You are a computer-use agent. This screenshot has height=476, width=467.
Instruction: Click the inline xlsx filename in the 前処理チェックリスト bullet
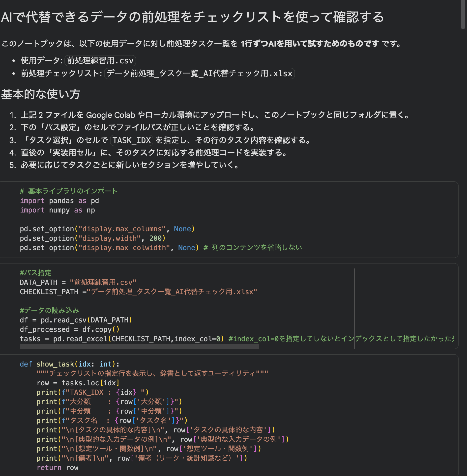200,74
